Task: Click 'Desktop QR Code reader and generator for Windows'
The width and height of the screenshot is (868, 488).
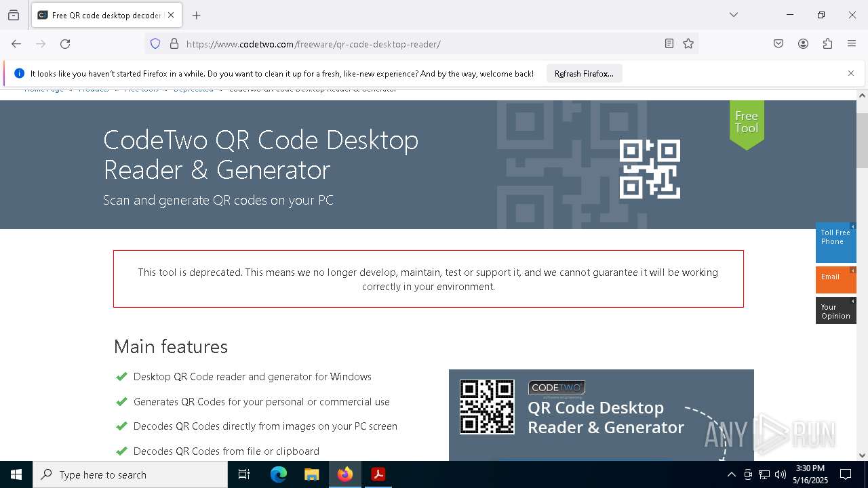Action: click(x=252, y=377)
